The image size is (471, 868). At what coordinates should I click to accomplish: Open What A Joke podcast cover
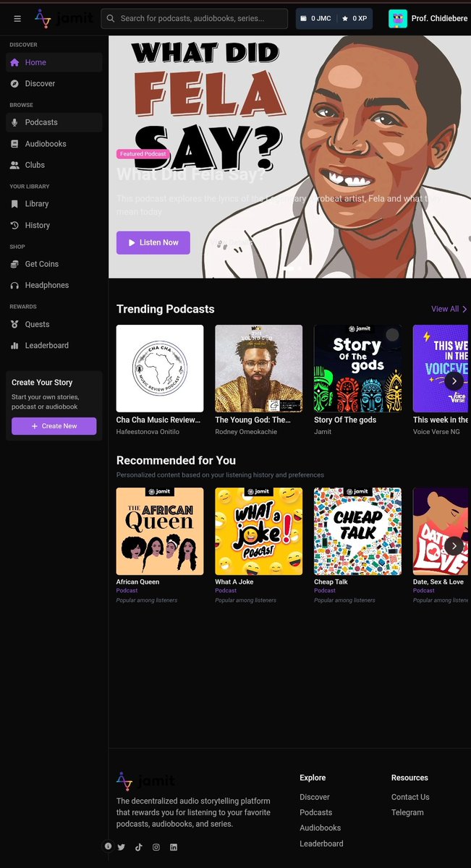(x=259, y=531)
